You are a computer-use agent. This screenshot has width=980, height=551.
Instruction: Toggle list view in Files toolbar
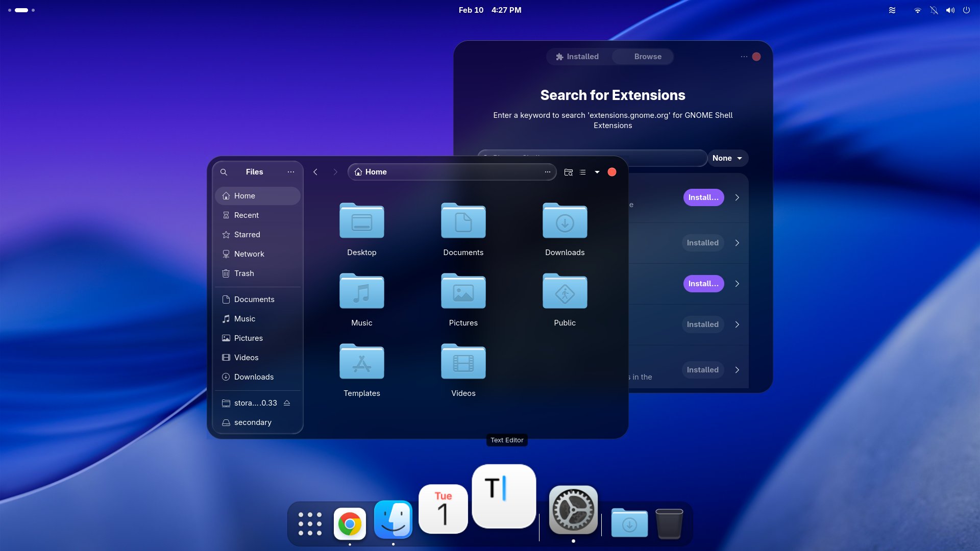tap(582, 172)
